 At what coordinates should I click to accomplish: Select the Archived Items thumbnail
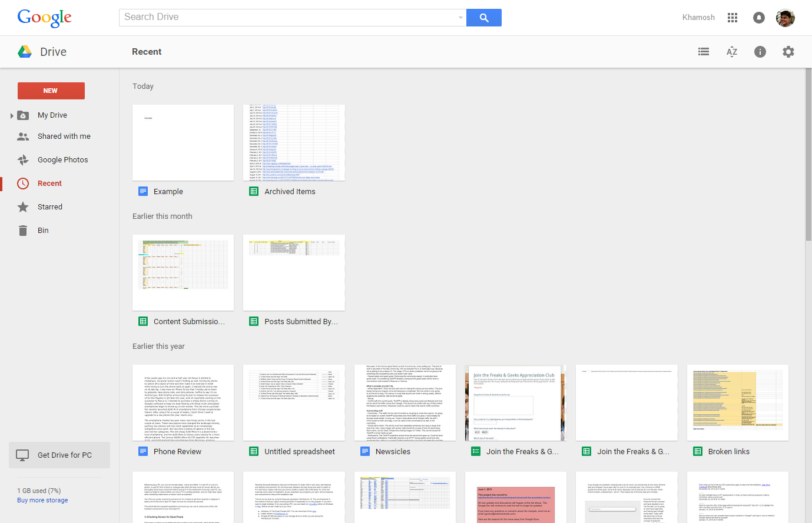[x=294, y=142]
